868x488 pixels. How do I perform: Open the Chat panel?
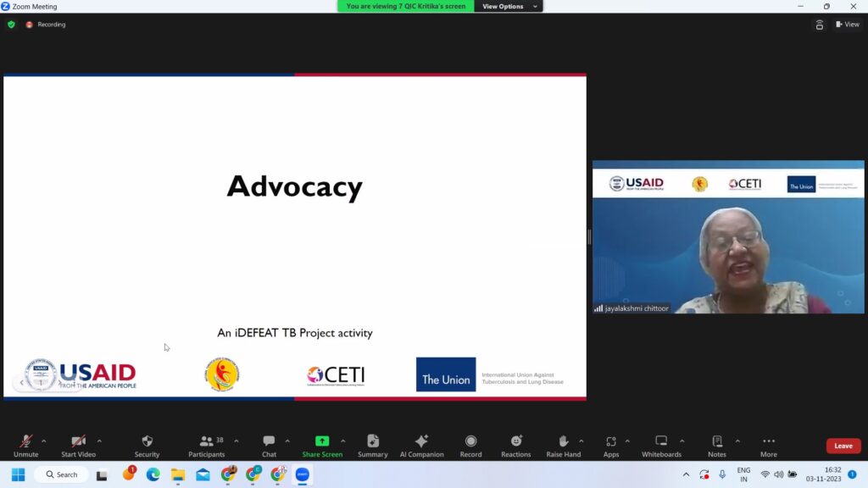269,445
